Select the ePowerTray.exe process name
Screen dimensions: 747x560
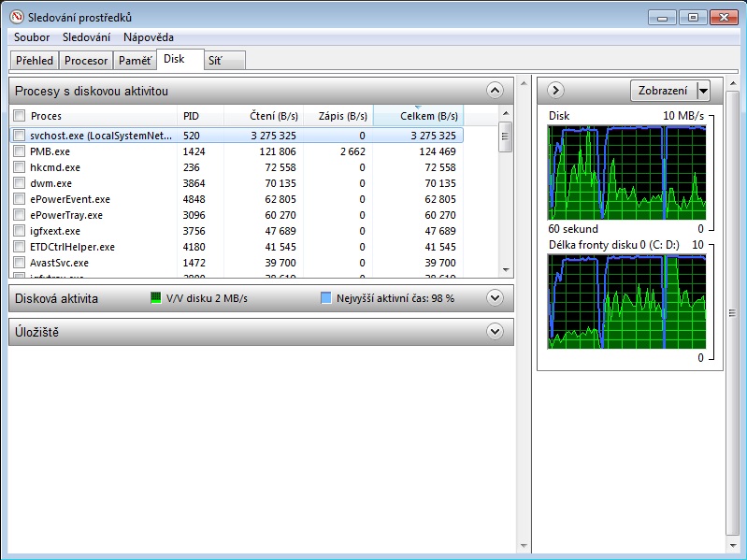[66, 215]
